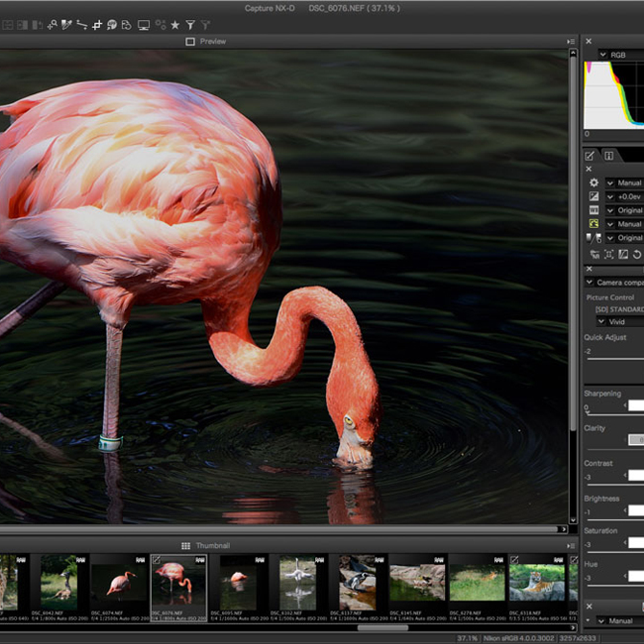644x644 pixels.
Task: Toggle the Preview view mode icon
Action: point(190,41)
